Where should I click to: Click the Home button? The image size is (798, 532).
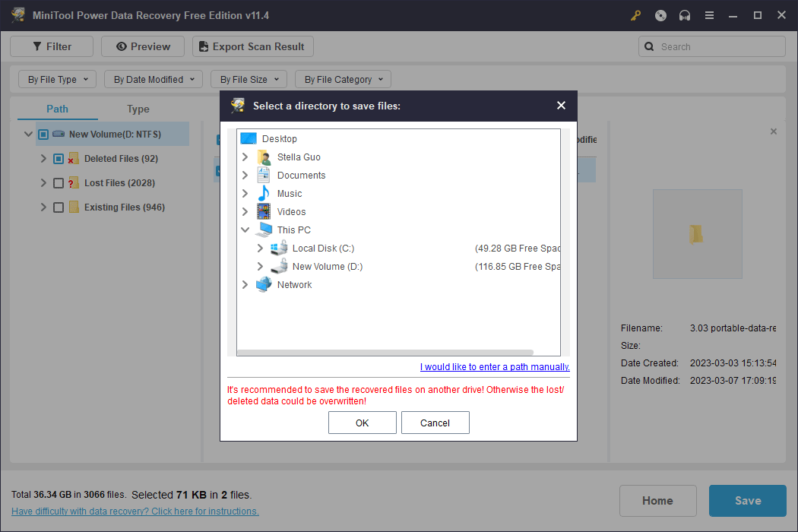[657, 501]
